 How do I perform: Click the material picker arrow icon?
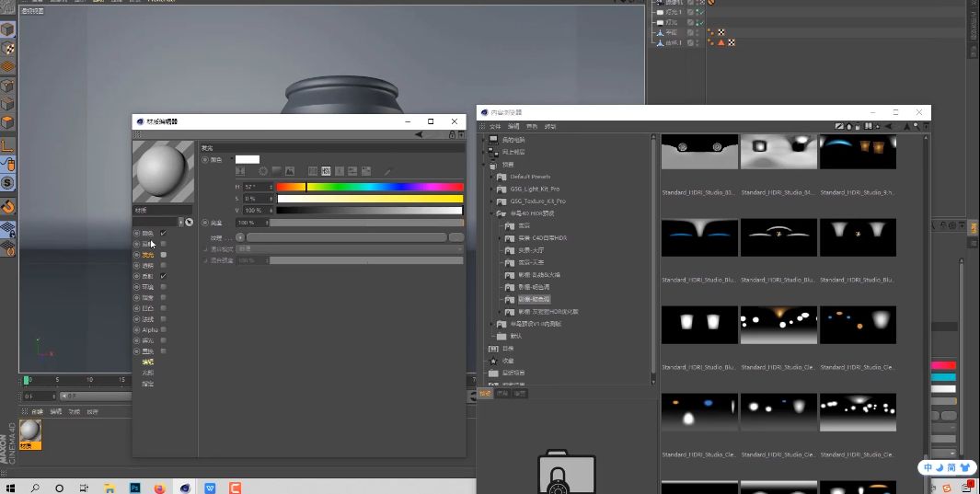189,222
